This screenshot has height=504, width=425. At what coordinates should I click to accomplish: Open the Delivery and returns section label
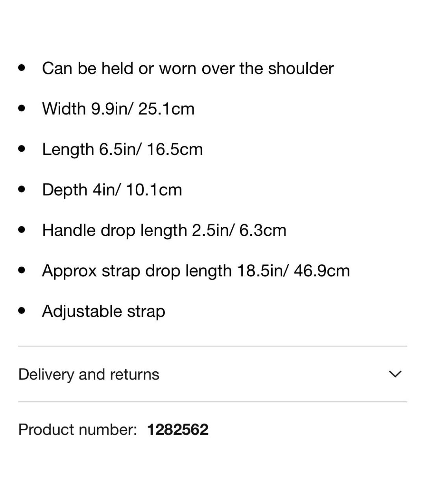(89, 374)
